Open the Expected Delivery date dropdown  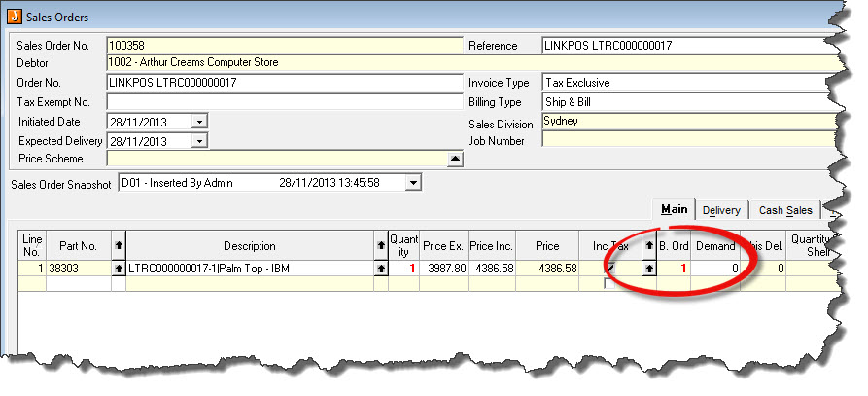click(200, 141)
